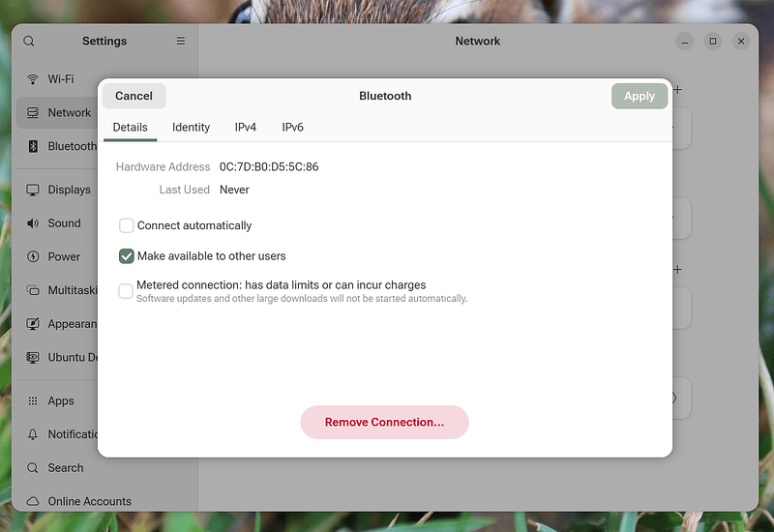The height and width of the screenshot is (532, 774).
Task: Open the Settings hamburger menu
Action: click(x=181, y=41)
